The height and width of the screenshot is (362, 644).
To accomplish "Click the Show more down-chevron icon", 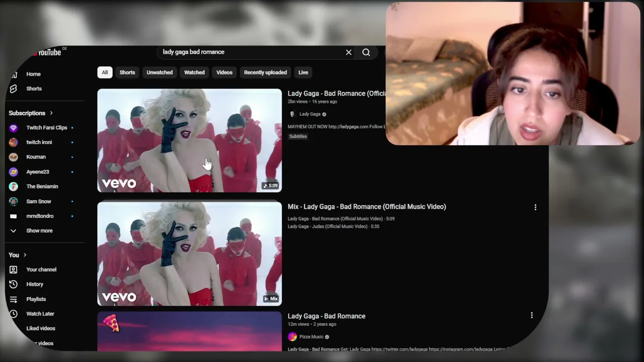I will pyautogui.click(x=14, y=231).
